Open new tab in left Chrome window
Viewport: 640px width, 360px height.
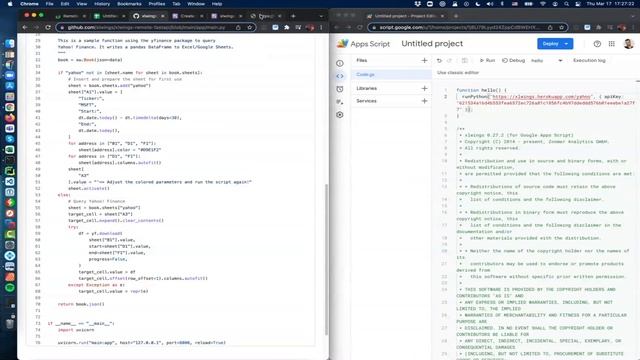(x=293, y=16)
